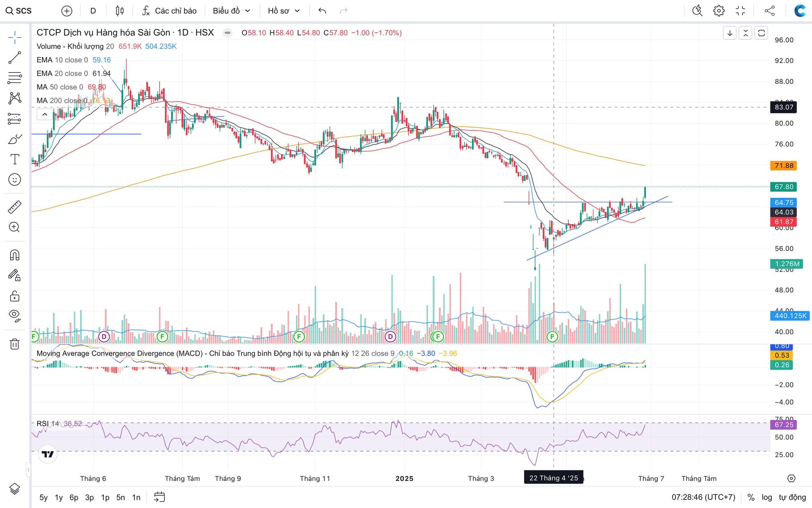Click the SCS symbol search
This screenshot has height=508, width=812.
pyautogui.click(x=19, y=11)
